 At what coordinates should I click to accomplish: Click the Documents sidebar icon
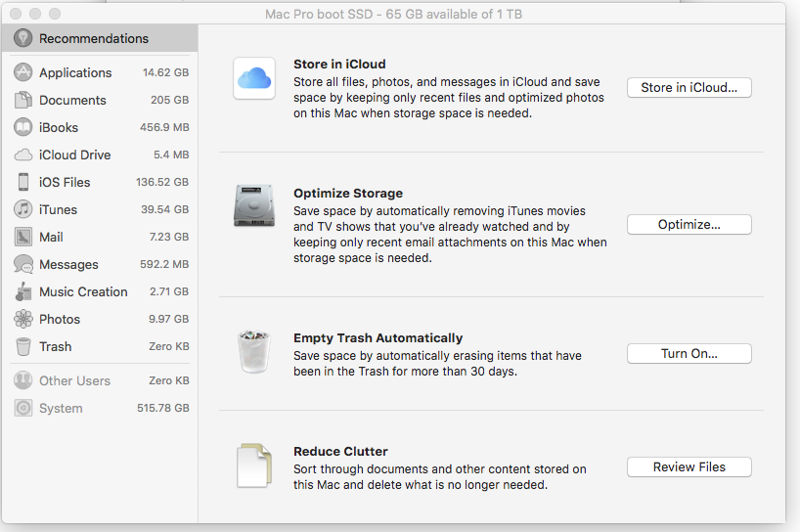tap(22, 100)
